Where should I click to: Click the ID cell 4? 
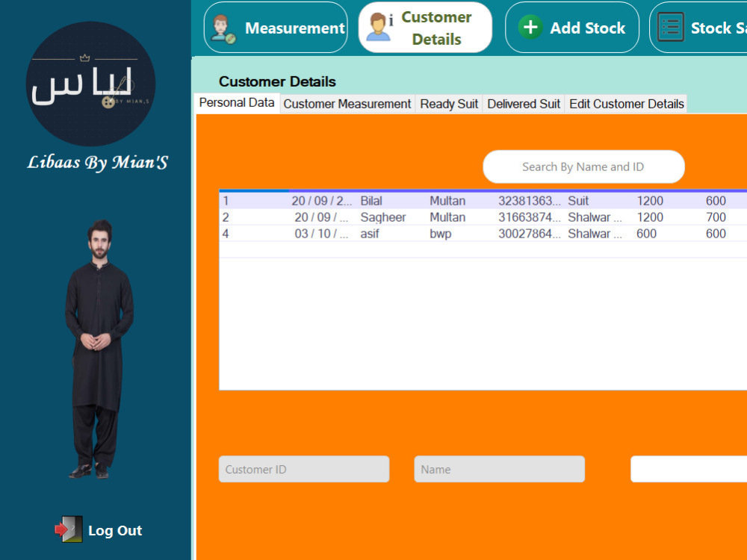click(x=226, y=234)
